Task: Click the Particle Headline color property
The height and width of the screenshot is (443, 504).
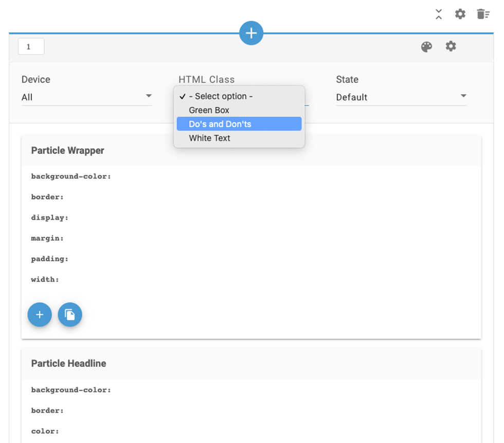Action: (x=45, y=431)
